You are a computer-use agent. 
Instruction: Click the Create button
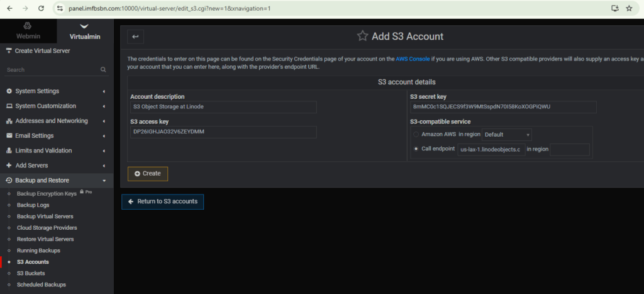pos(148,173)
